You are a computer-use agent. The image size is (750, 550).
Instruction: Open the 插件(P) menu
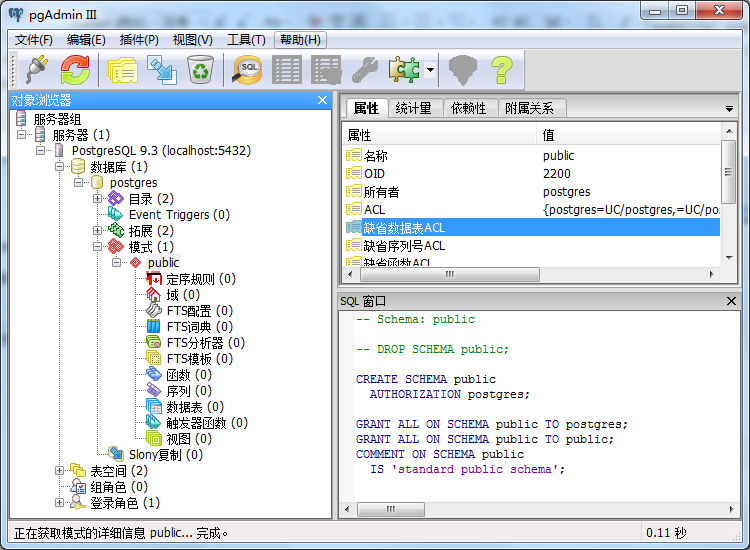tap(139, 40)
